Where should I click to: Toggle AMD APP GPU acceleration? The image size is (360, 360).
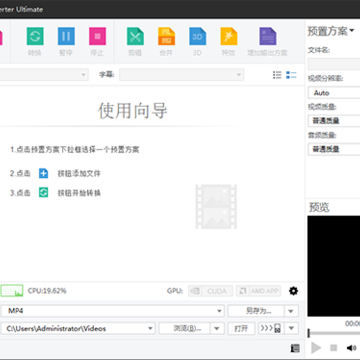258,291
